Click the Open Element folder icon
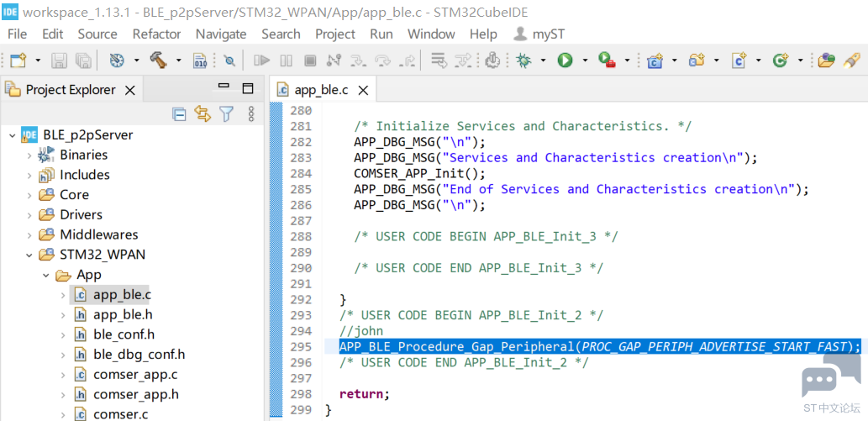The height and width of the screenshot is (421, 868). pos(826,61)
